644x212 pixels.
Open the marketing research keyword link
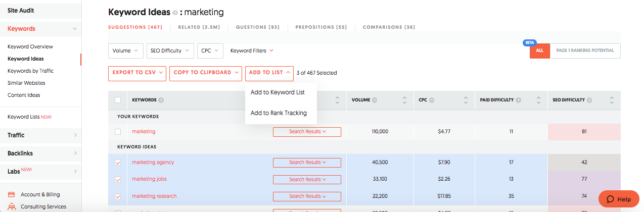pyautogui.click(x=154, y=196)
